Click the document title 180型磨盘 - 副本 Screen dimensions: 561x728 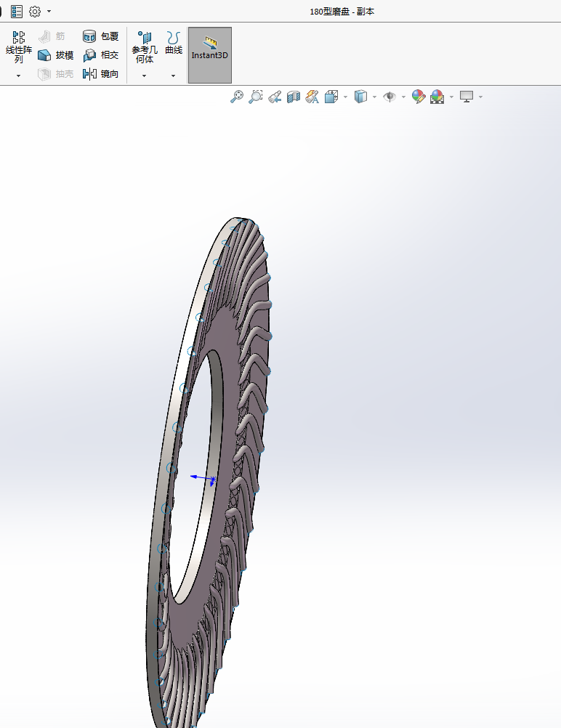click(x=342, y=12)
